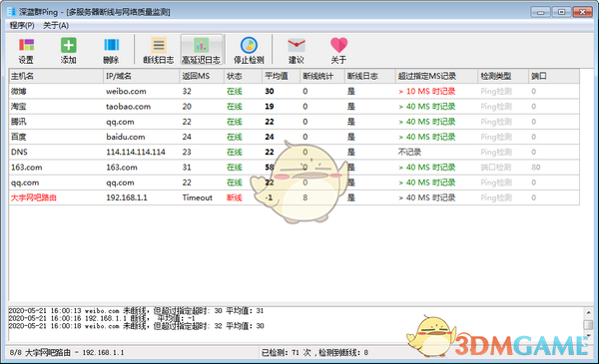Click the 关于 heart icon
The width and height of the screenshot is (599, 364).
338,45
